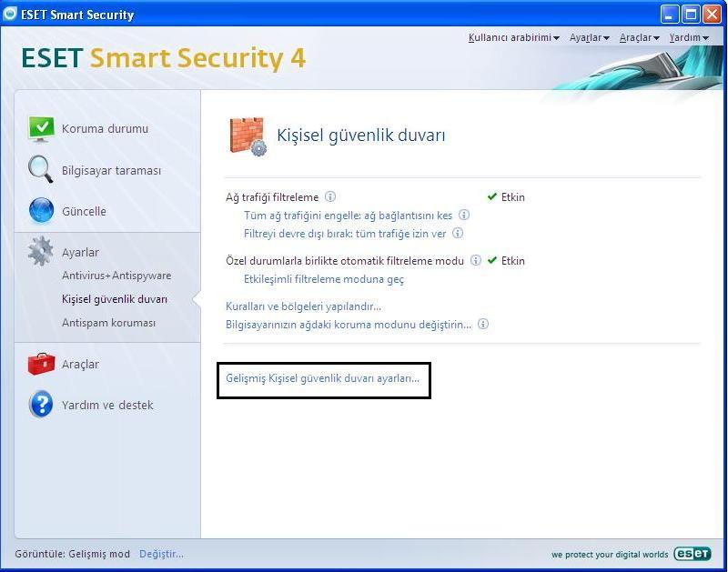728x572 pixels.
Task: Click Etkileşimli filtreleme moduna geç link
Action: (324, 279)
